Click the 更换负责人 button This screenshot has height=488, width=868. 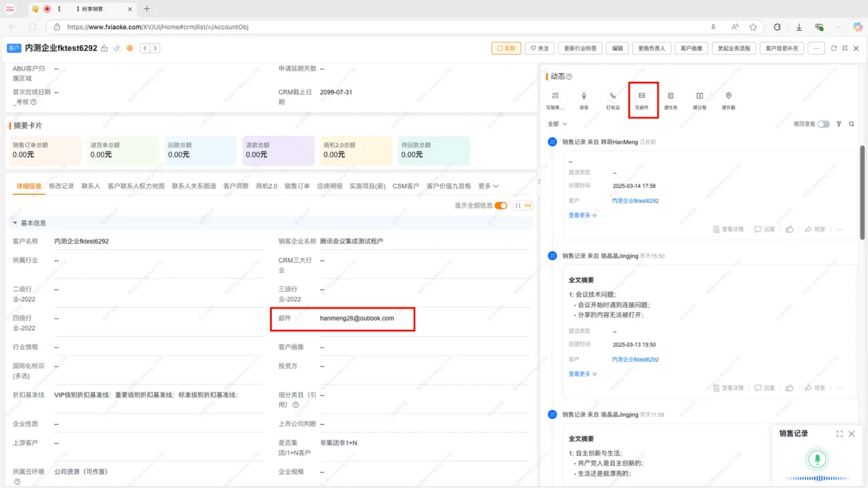[651, 48]
